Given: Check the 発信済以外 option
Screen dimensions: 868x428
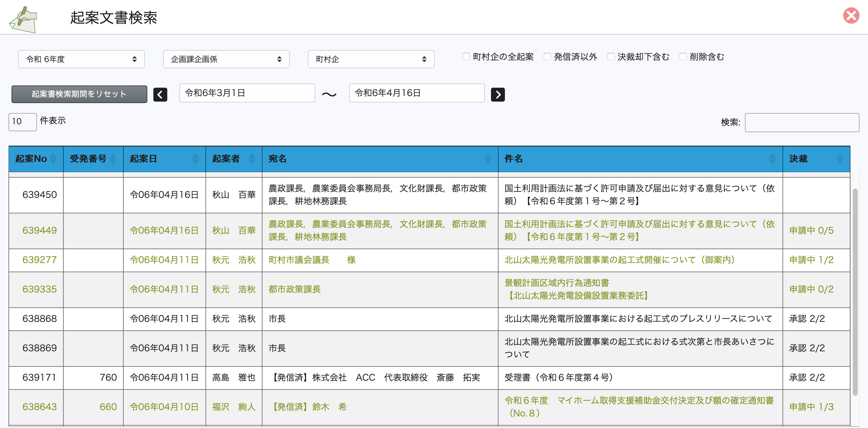Looking at the screenshot, I should [x=547, y=57].
